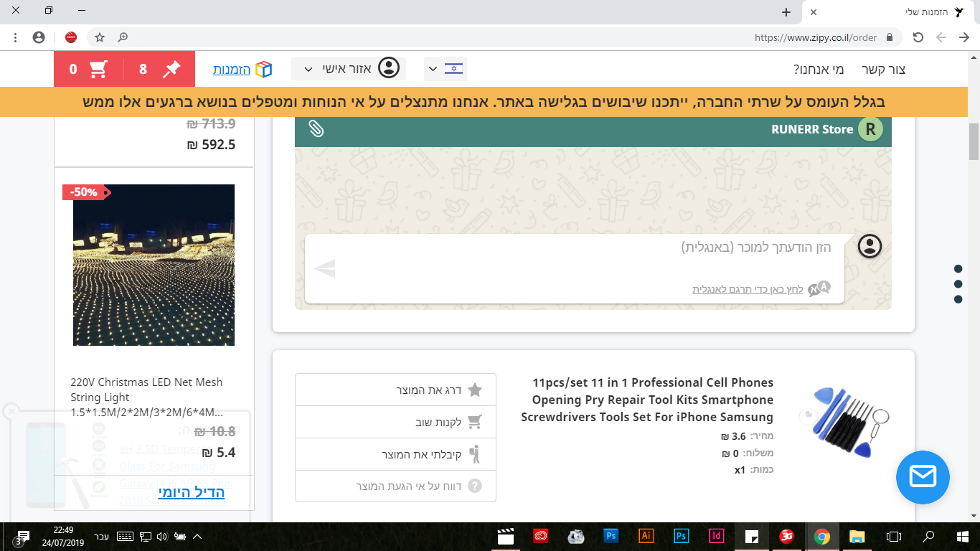
Task: Click the paperclip attachment icon in chat header
Action: pos(316,129)
